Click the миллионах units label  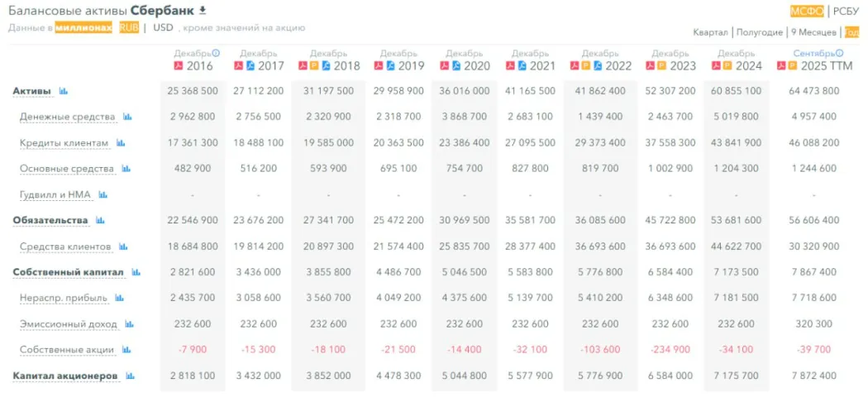pyautogui.click(x=83, y=27)
